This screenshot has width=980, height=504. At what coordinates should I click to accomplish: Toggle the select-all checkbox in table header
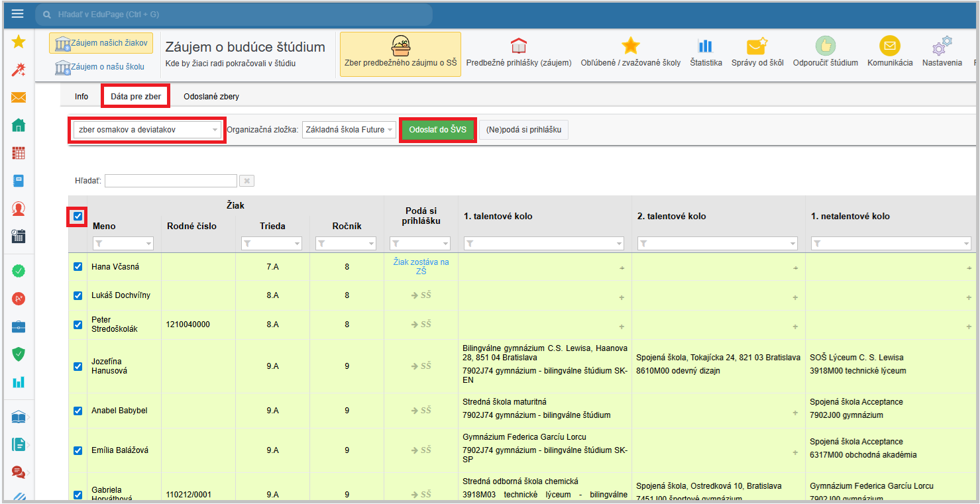78,217
